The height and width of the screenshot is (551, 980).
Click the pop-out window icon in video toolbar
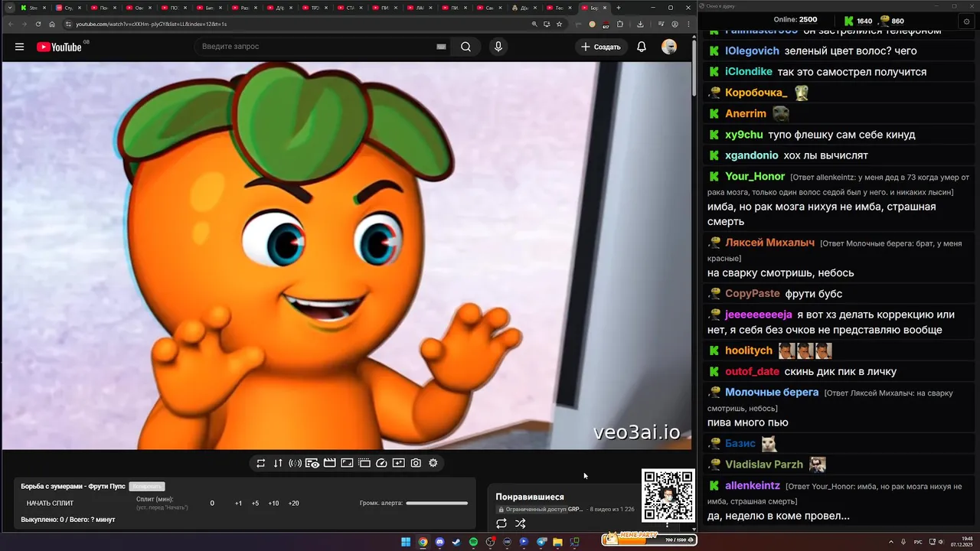click(x=364, y=463)
